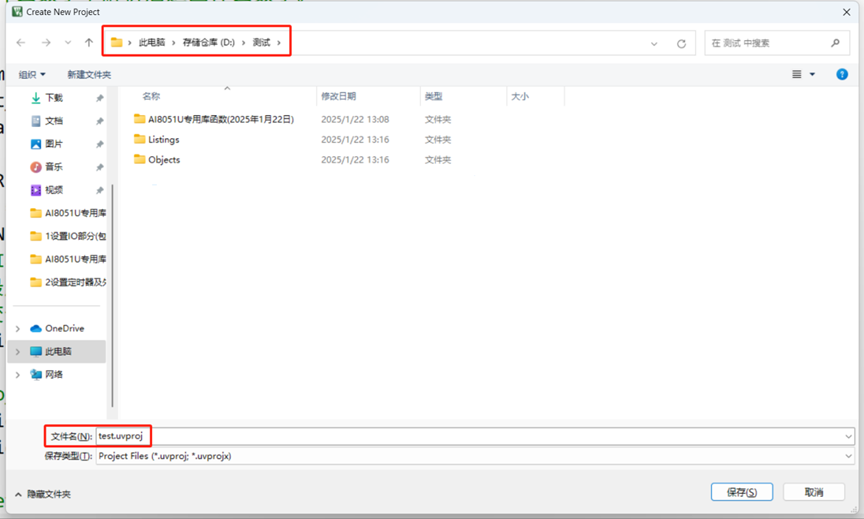The image size is (864, 519).
Task: Expand the 网络 tree node
Action: tap(18, 375)
